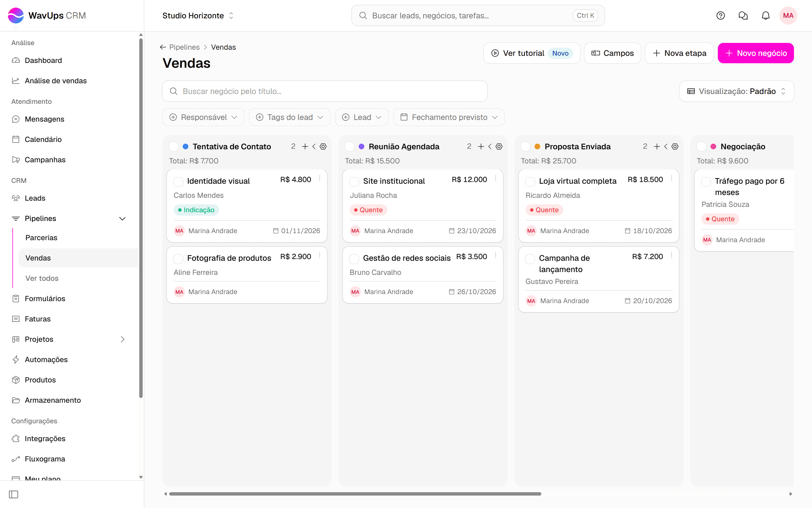Open the notifications bell

[x=765, y=16]
